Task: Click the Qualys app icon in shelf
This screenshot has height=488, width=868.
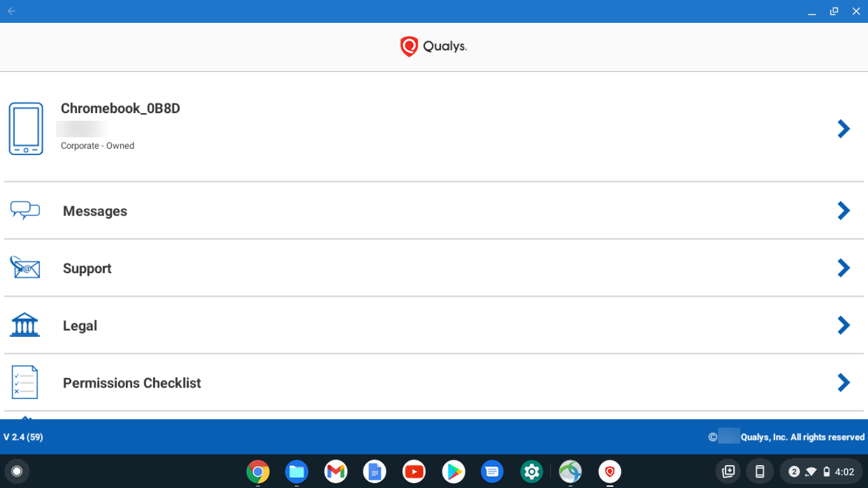Action: (x=610, y=471)
